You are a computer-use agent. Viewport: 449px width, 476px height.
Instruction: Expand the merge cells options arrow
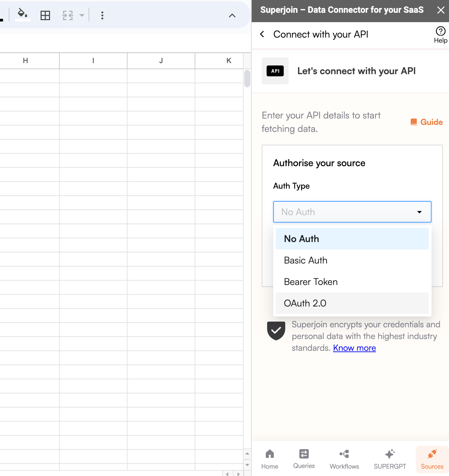[82, 15]
